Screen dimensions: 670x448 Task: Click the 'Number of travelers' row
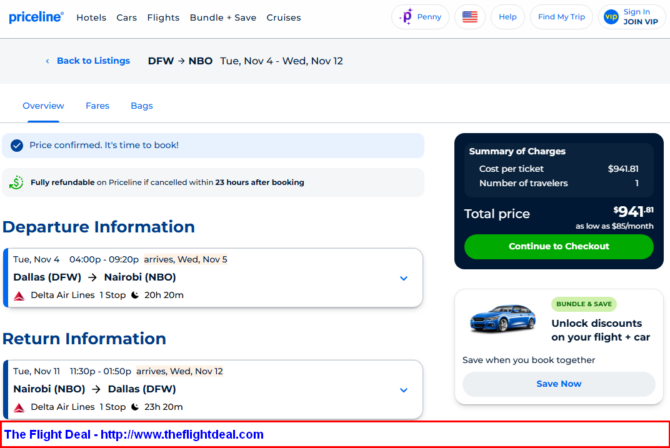(x=559, y=183)
